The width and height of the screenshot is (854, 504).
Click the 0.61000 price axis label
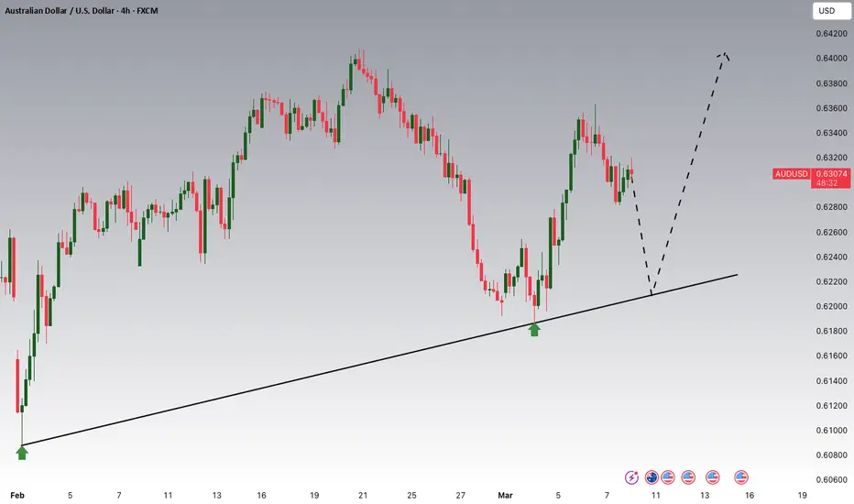point(831,430)
